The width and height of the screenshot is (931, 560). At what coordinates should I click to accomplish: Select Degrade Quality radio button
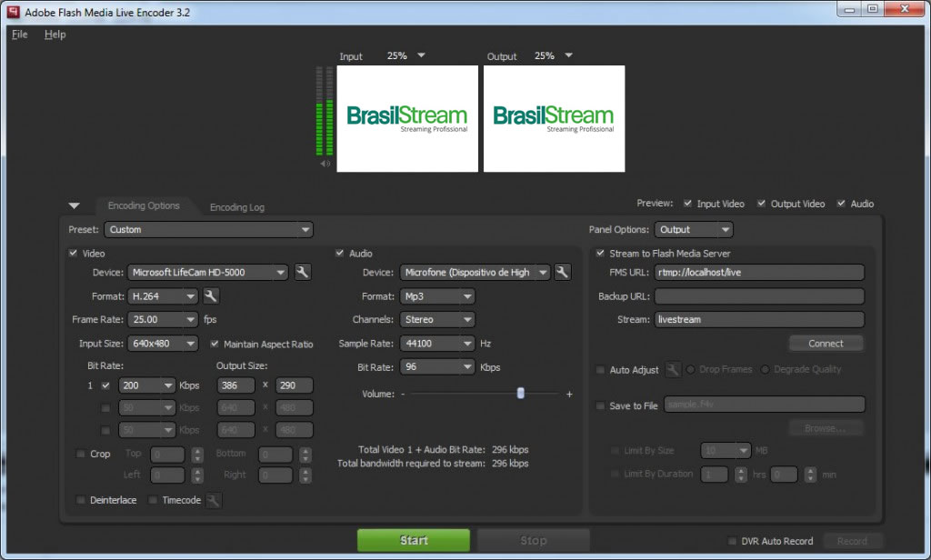766,369
